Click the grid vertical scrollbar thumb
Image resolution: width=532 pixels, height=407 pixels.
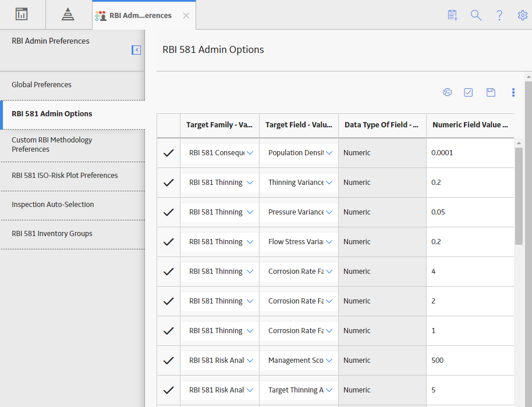coord(519,196)
